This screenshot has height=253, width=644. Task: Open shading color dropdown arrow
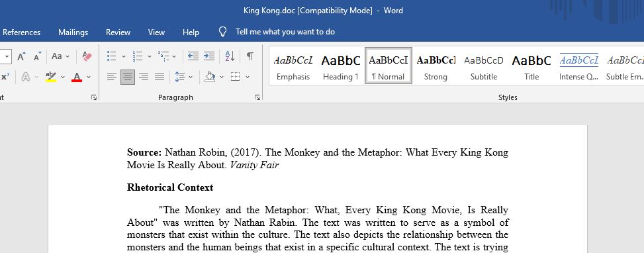[222, 77]
